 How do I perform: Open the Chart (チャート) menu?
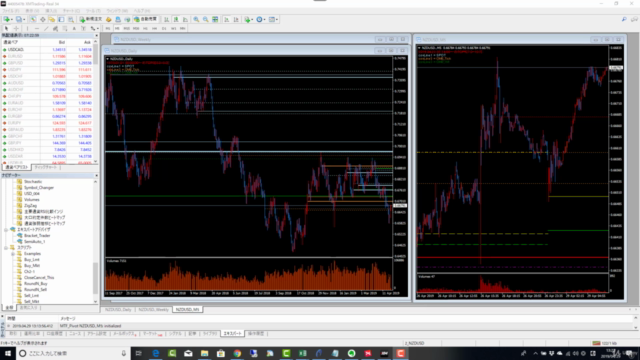[x=71, y=11]
